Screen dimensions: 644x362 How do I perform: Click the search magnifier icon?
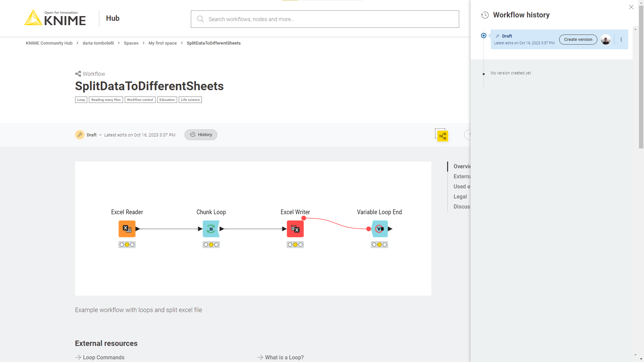(x=200, y=19)
